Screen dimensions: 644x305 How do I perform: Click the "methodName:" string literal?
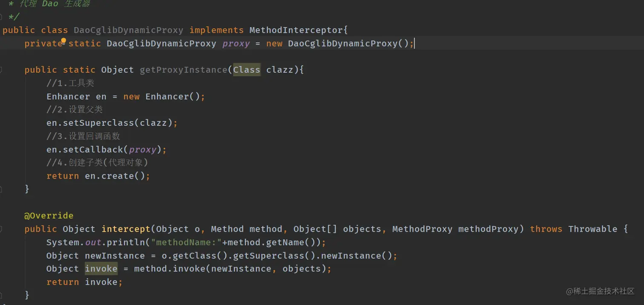(x=186, y=242)
